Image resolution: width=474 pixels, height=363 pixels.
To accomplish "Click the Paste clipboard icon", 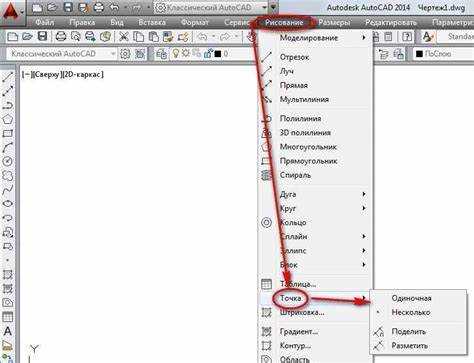I will point(153,37).
